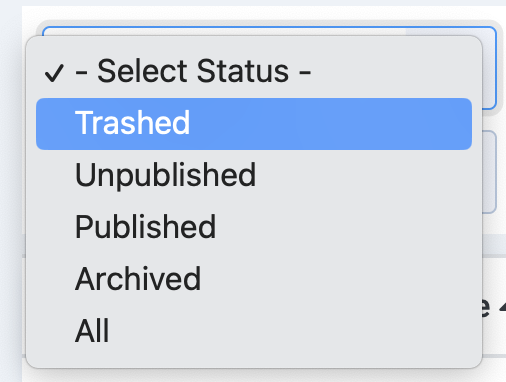Switch the filter to Archived items

254,279
